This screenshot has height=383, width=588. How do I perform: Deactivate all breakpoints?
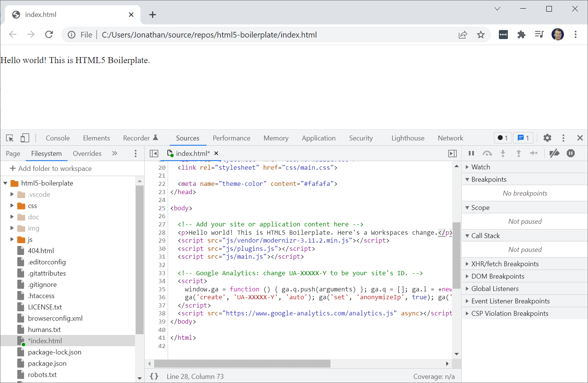[555, 153]
